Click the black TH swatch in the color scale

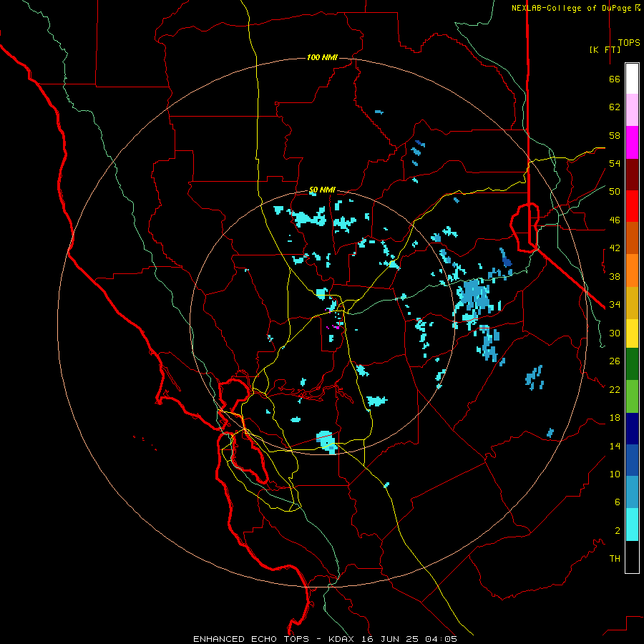pos(632,557)
